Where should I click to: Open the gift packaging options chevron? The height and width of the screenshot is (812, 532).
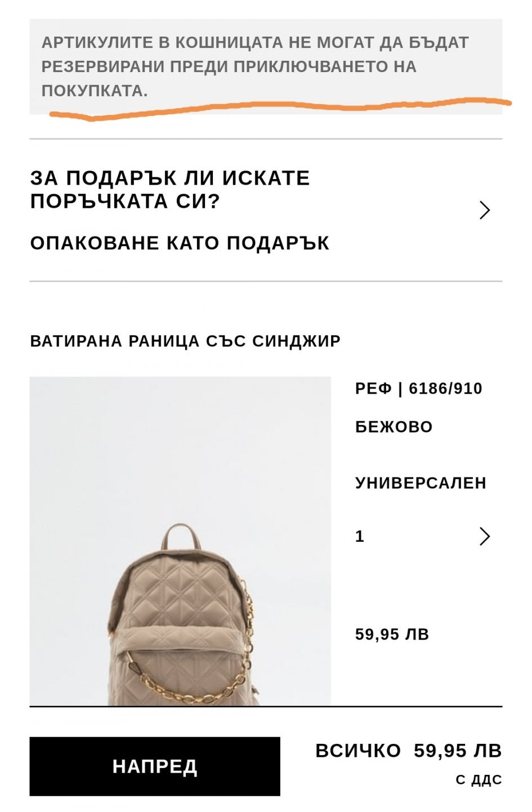(485, 210)
